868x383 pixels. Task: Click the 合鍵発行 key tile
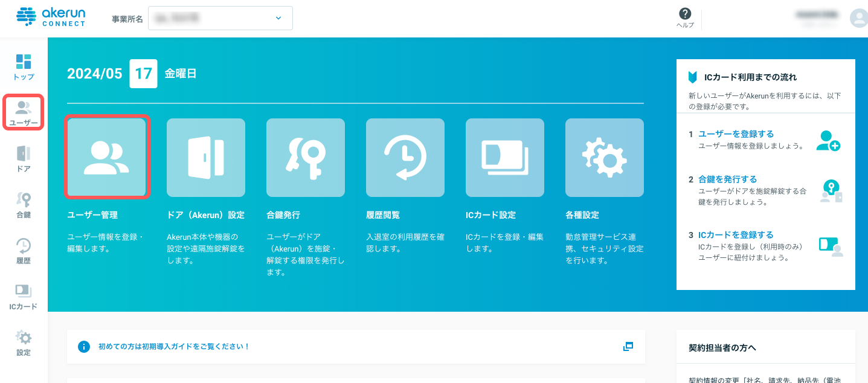pos(306,158)
